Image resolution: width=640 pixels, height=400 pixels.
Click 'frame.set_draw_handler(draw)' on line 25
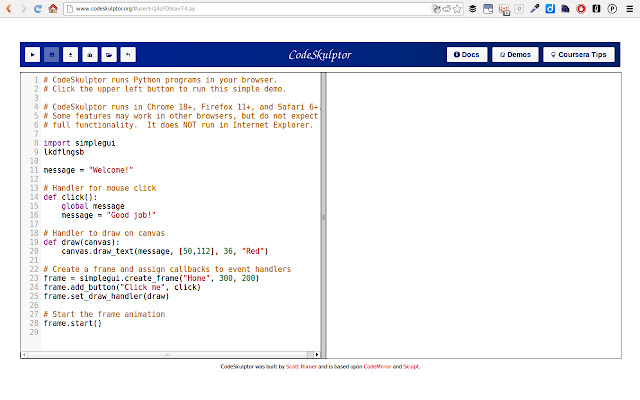(106, 296)
